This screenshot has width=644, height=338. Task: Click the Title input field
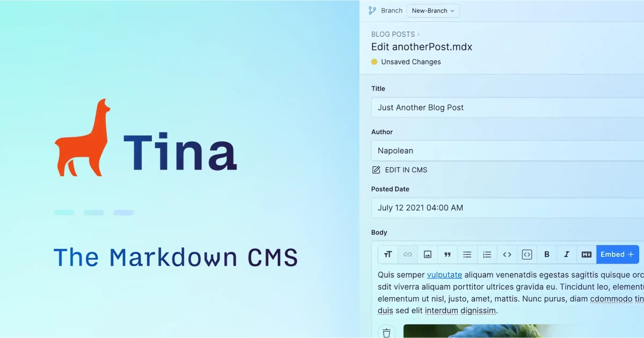click(508, 107)
